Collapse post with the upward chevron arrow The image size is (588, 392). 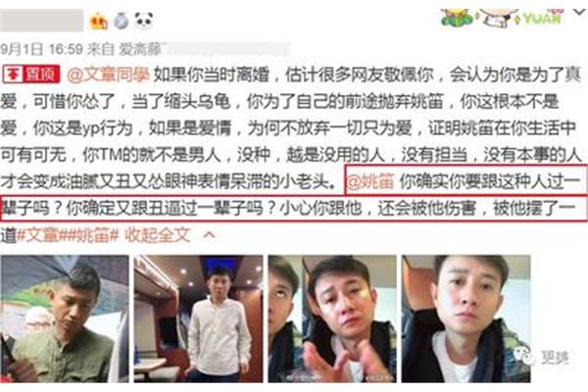209,235
